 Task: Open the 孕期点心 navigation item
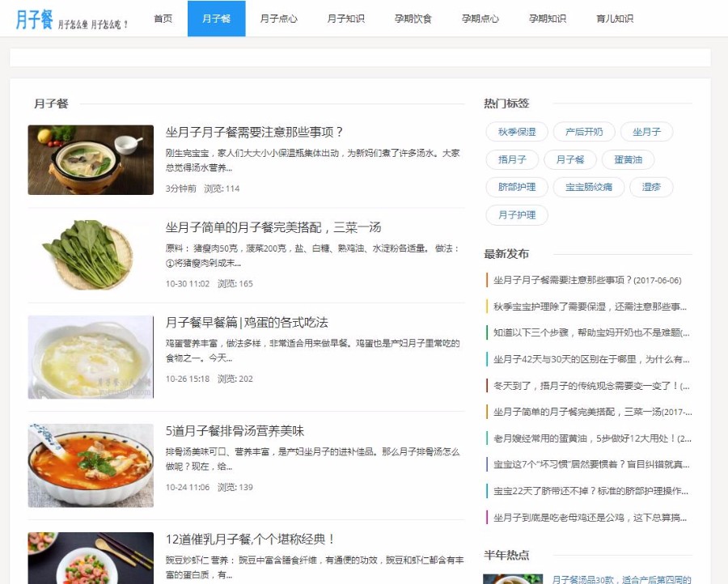click(x=480, y=19)
